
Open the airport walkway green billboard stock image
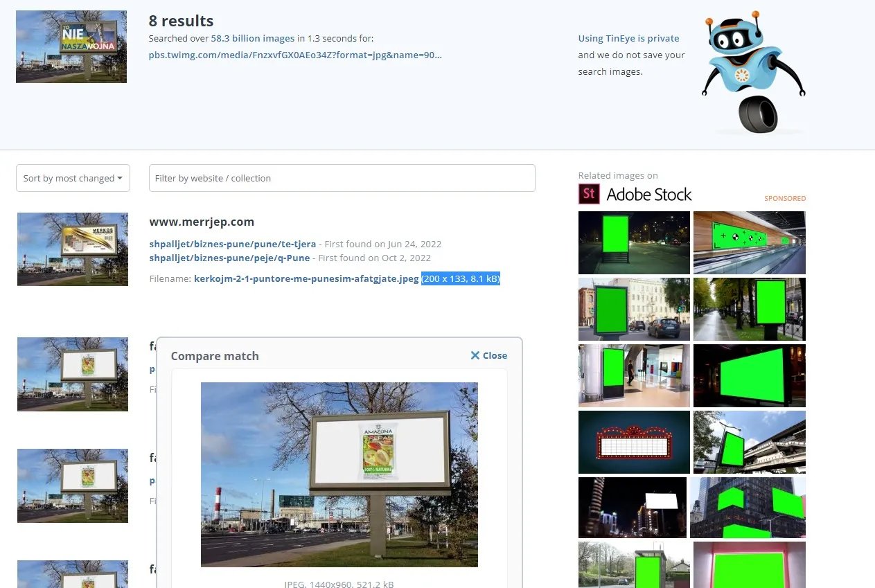[x=749, y=242]
